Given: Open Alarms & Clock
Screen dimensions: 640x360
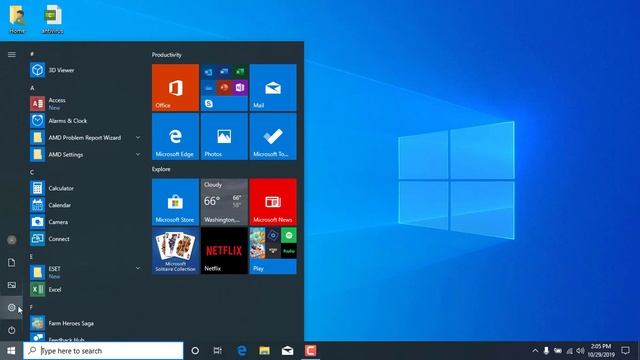Looking at the screenshot, I should click(86, 121).
